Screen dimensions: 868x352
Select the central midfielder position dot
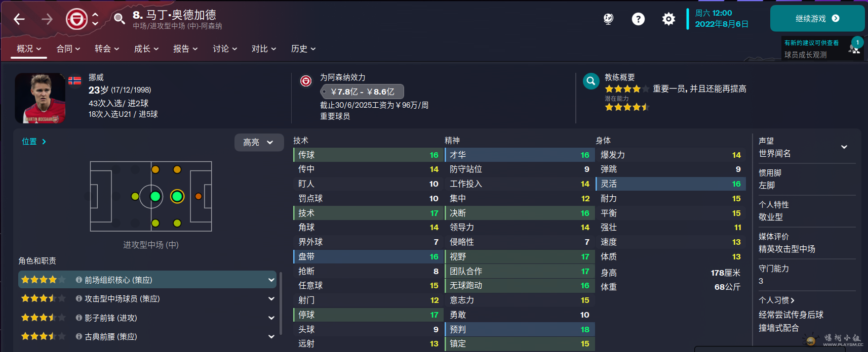pos(155,196)
